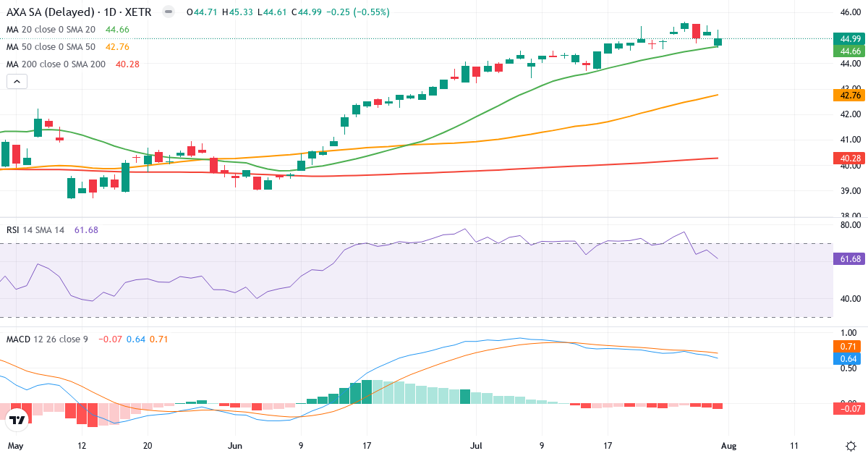This screenshot has width=868, height=456.
Task: Click the Aug date on time axis
Action: pyautogui.click(x=728, y=444)
